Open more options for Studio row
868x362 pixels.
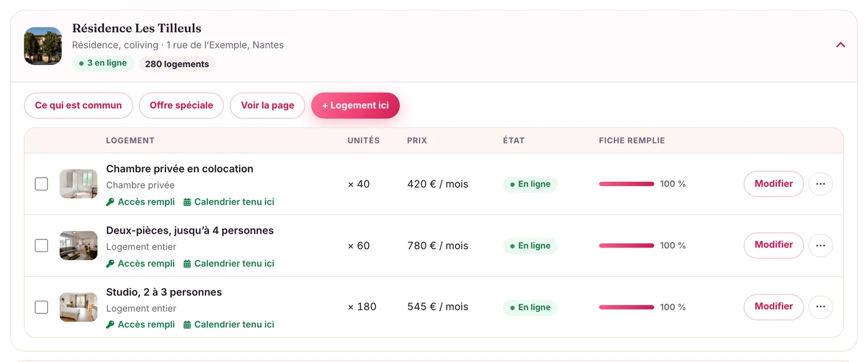[x=821, y=307]
